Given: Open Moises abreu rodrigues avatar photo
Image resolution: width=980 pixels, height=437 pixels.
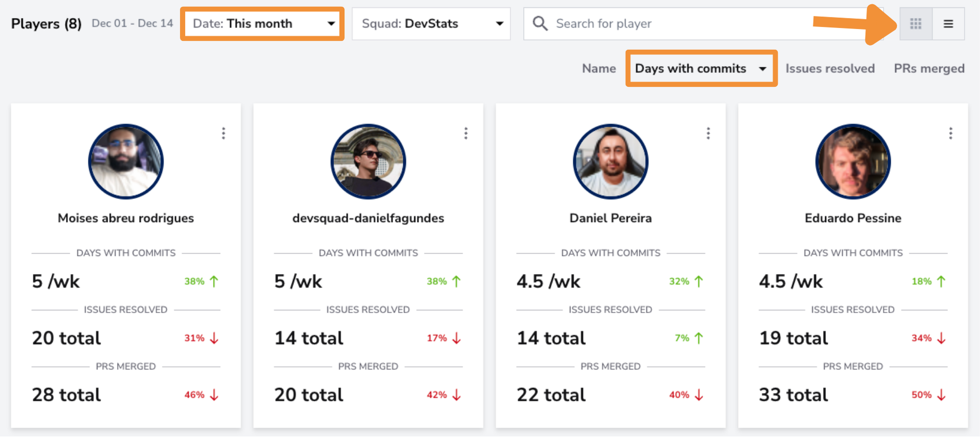Looking at the screenshot, I should pyautogui.click(x=126, y=161).
